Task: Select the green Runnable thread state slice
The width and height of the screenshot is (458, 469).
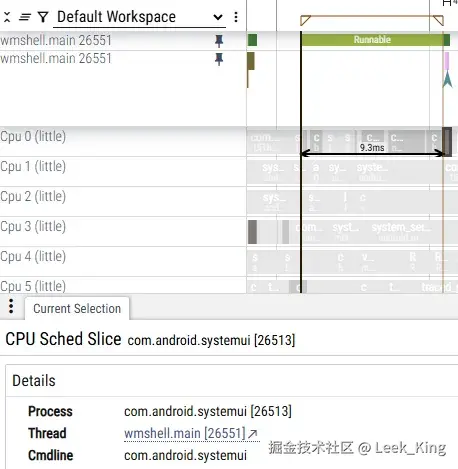Action: click(x=372, y=40)
